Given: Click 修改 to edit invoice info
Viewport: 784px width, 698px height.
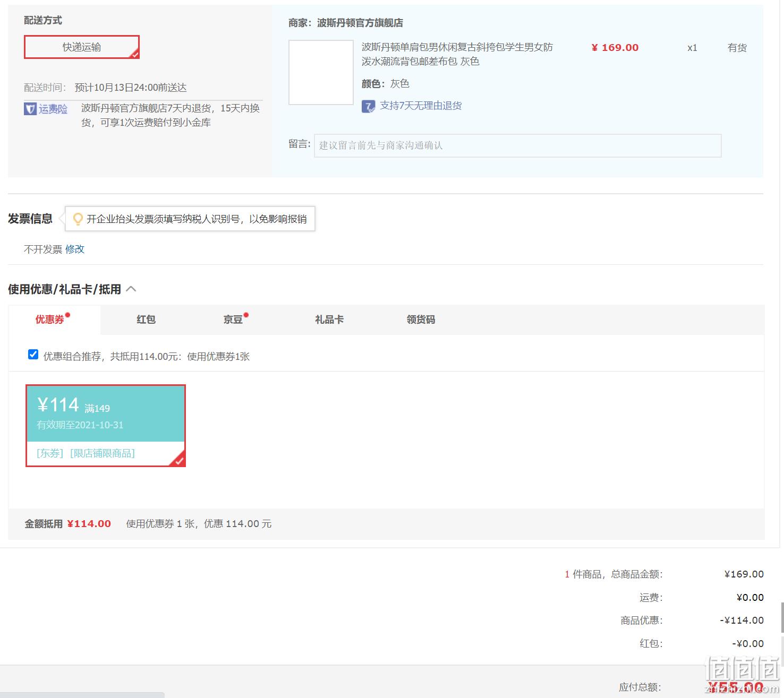Looking at the screenshot, I should pyautogui.click(x=75, y=249).
